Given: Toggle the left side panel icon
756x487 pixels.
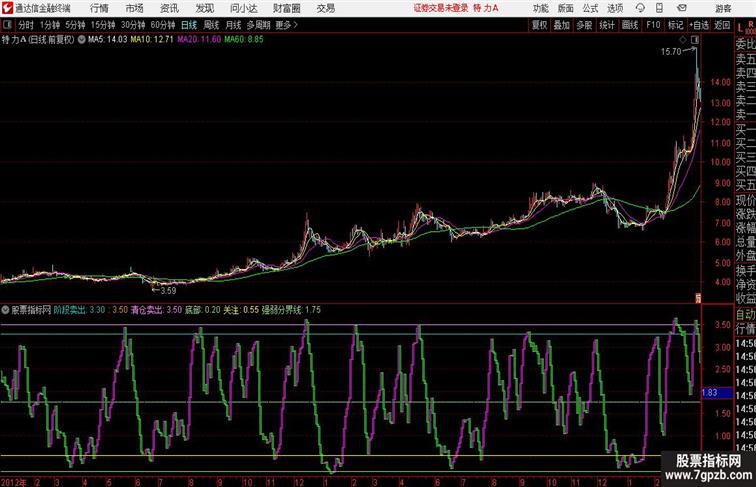Looking at the screenshot, I should point(7,25).
